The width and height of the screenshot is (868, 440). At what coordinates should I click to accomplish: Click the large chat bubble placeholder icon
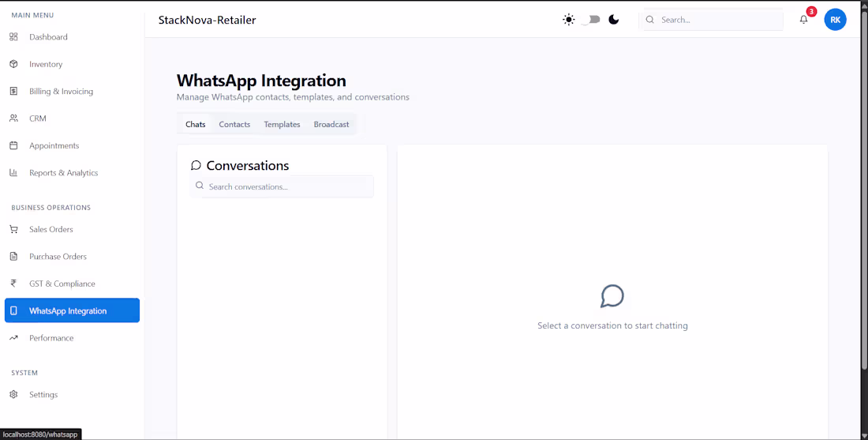pyautogui.click(x=612, y=296)
